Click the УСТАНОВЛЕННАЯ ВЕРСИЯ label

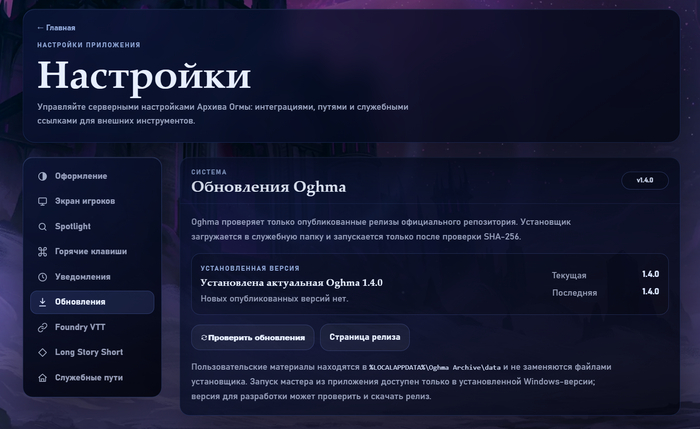click(250, 268)
